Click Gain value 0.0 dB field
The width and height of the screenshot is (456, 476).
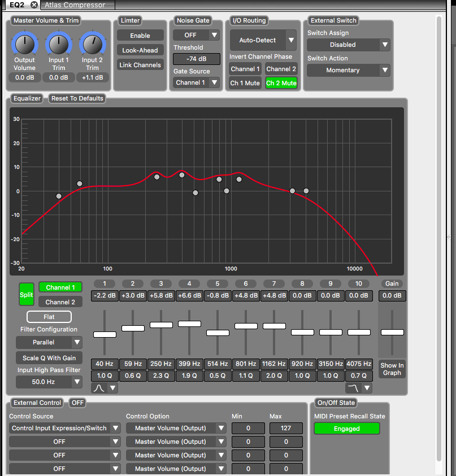392,295
